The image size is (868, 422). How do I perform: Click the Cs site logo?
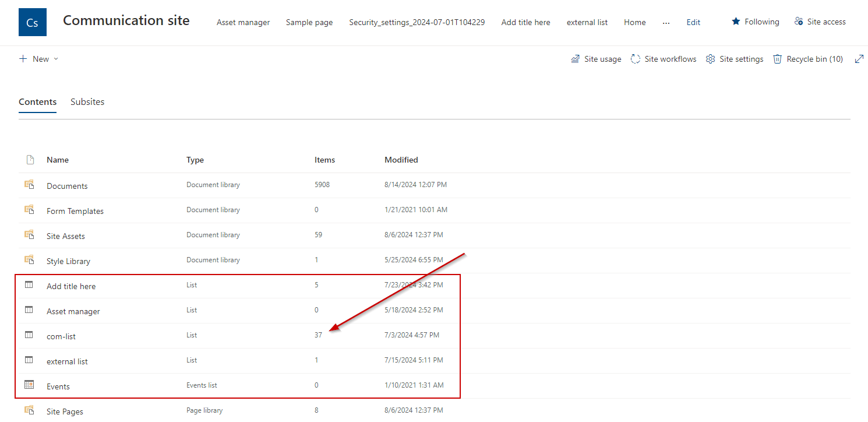(32, 22)
